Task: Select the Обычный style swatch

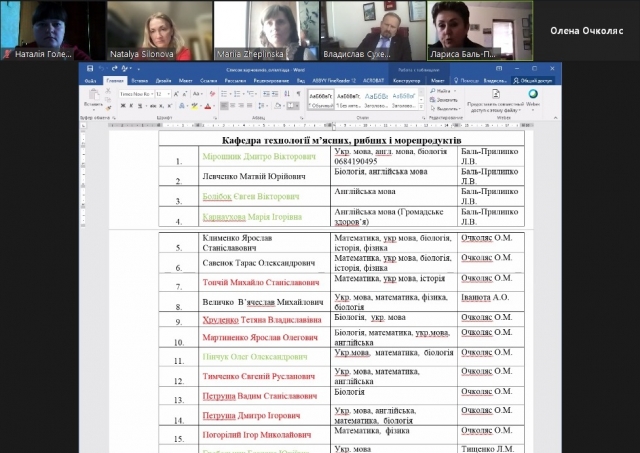Action: pos(320,98)
